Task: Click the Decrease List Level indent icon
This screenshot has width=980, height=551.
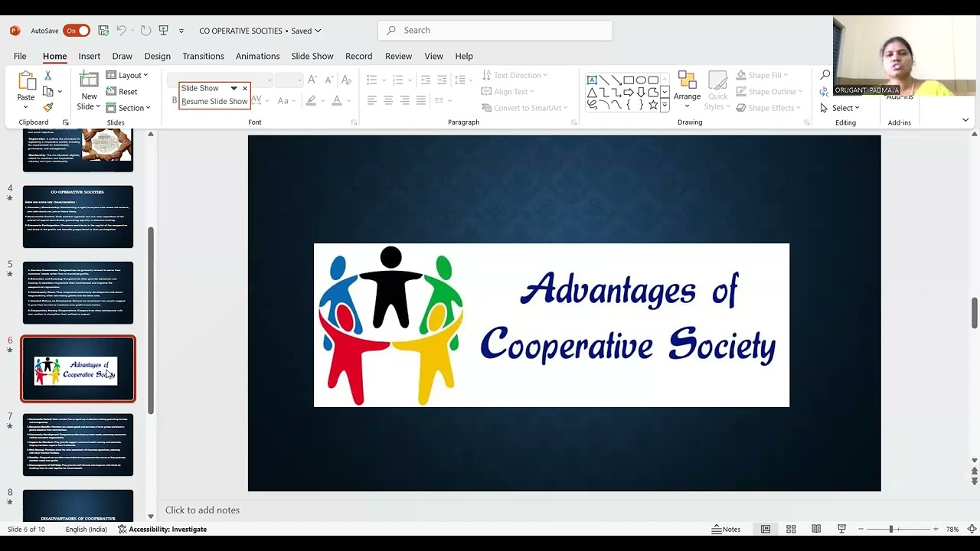Action: pos(426,80)
